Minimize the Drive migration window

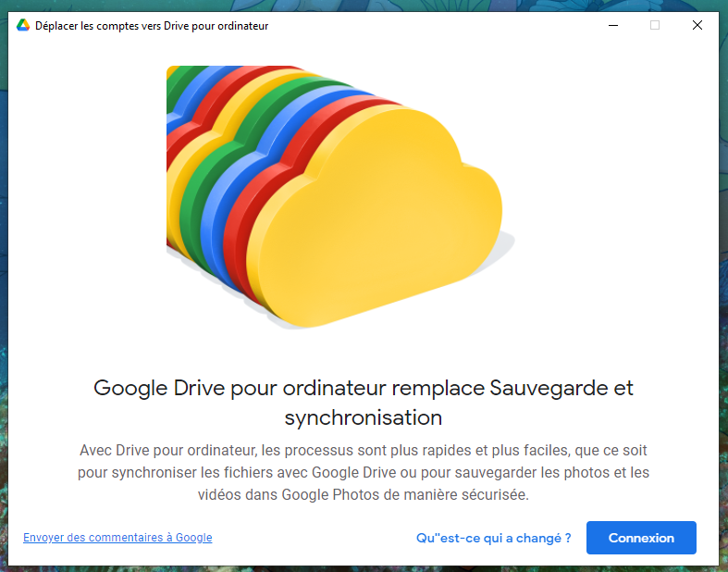[x=611, y=26]
